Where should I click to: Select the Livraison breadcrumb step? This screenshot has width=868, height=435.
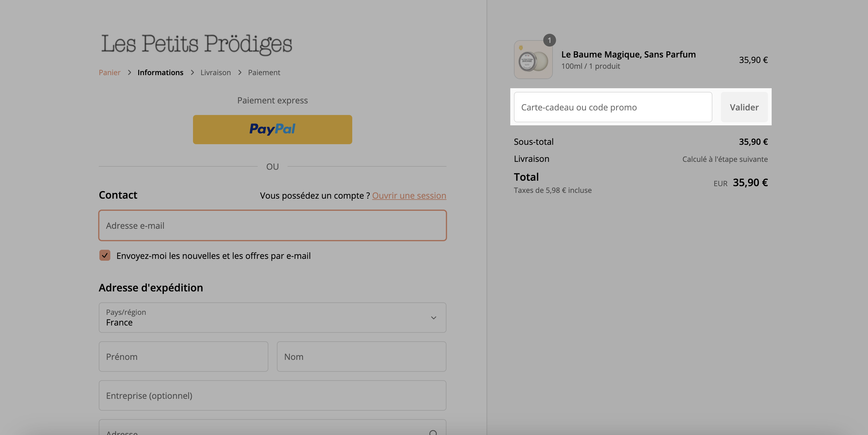pyautogui.click(x=216, y=72)
